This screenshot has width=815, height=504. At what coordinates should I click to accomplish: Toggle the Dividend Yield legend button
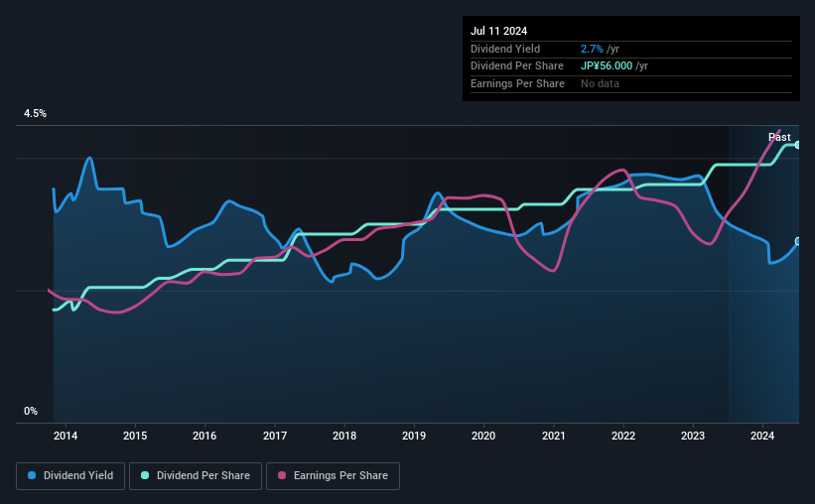[70, 476]
